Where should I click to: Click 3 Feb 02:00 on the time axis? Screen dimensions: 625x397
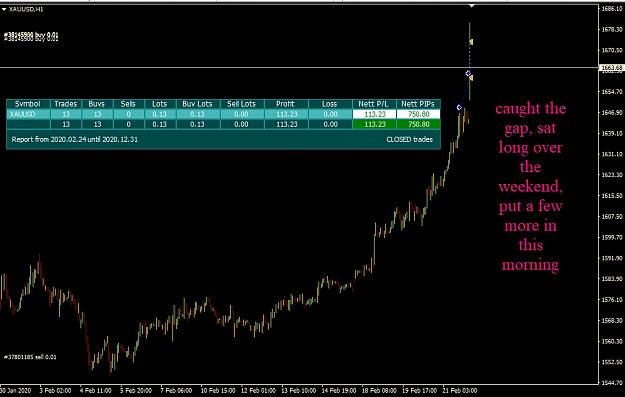coord(55,391)
